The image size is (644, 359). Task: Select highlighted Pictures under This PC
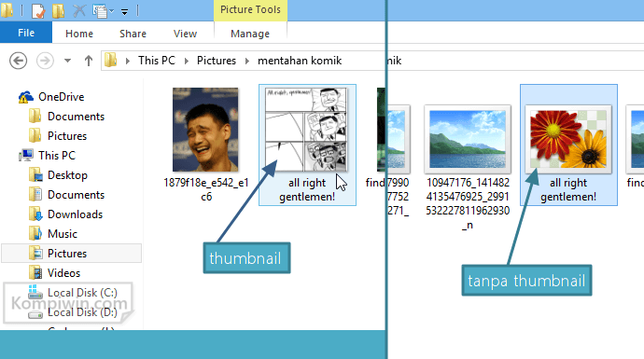point(72,253)
